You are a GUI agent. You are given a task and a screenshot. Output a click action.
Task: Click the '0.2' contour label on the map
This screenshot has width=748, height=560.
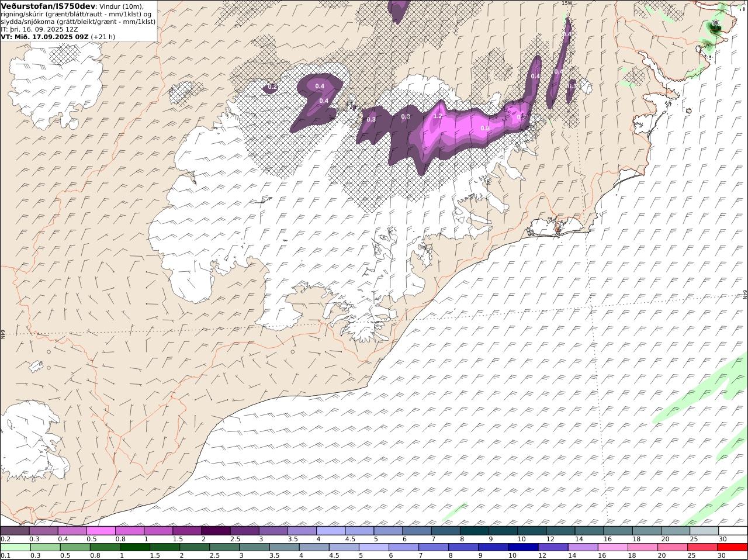click(272, 87)
